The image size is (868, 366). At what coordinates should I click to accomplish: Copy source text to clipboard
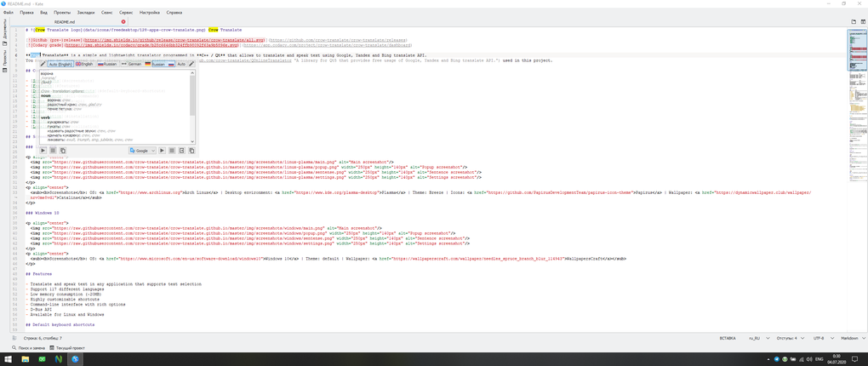[63, 150]
